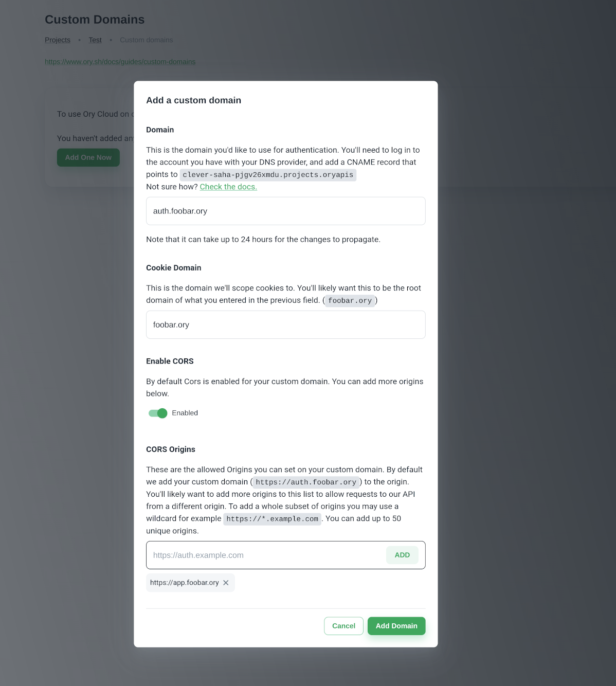Click the foobar.ory cookie domain hint
Screen dimensions: 616x686
coord(350,301)
